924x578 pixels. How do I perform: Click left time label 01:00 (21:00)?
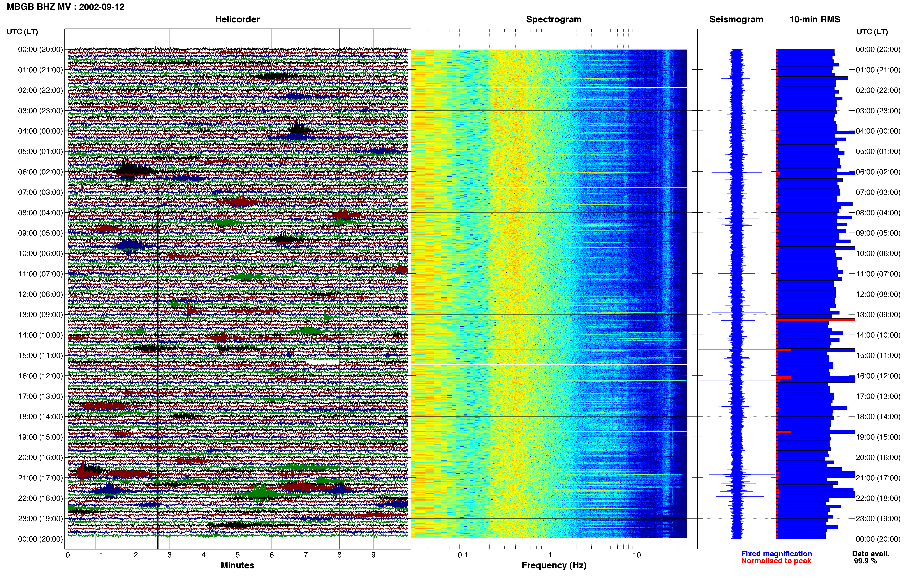41,70
